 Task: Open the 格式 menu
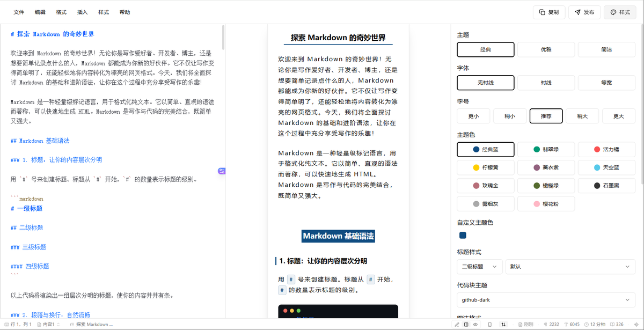[61, 12]
